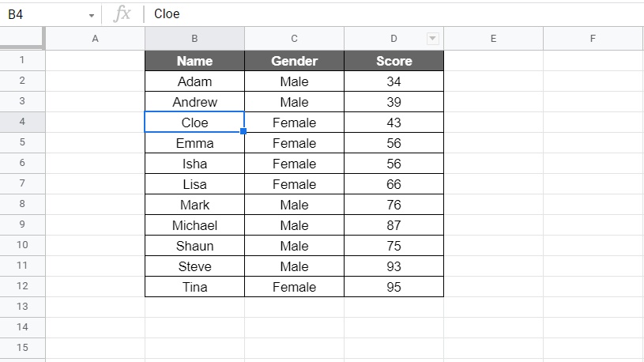Select Tina's gender cell Female
644x362 pixels.
[294, 287]
